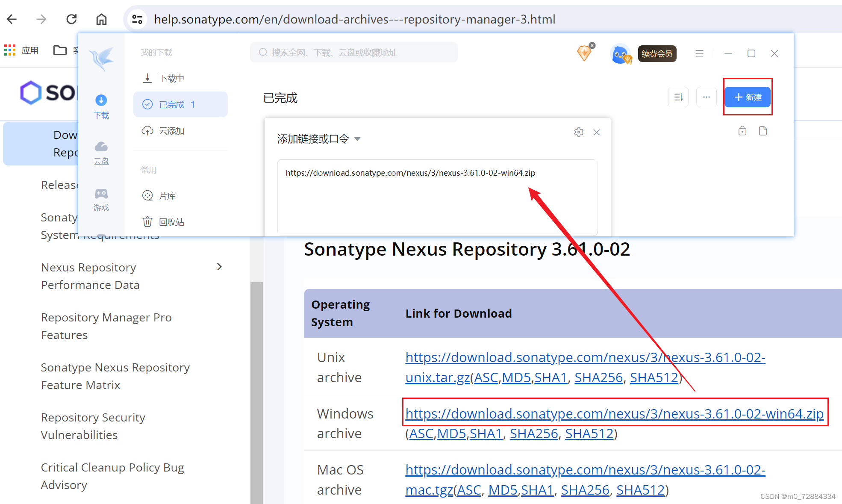Open site information icon in address bar
842x504 pixels.
[137, 19]
